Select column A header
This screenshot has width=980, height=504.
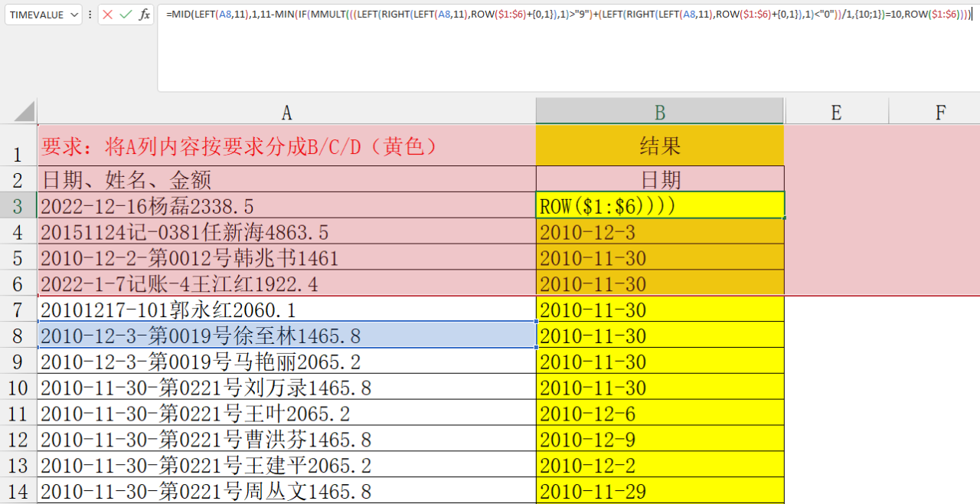(286, 112)
